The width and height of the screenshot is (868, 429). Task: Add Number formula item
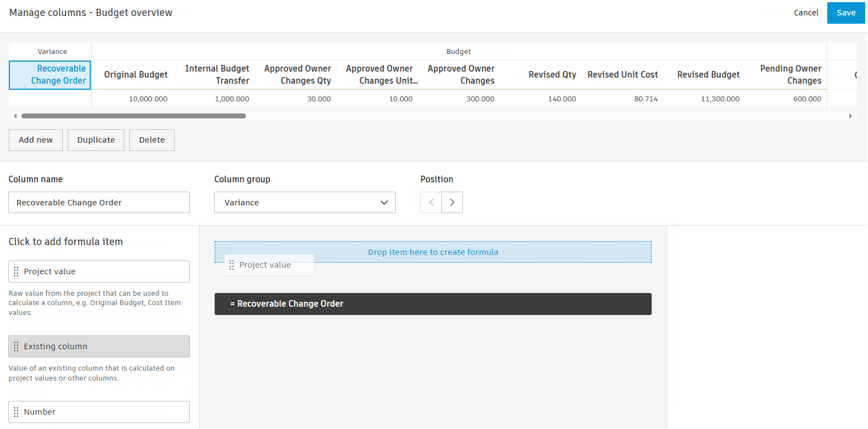pos(99,412)
